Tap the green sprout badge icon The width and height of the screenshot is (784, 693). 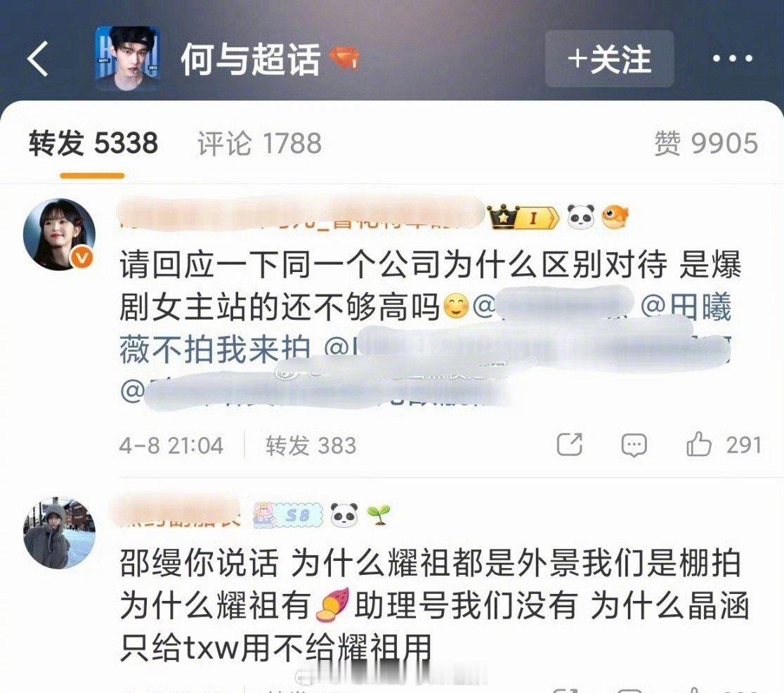click(379, 515)
